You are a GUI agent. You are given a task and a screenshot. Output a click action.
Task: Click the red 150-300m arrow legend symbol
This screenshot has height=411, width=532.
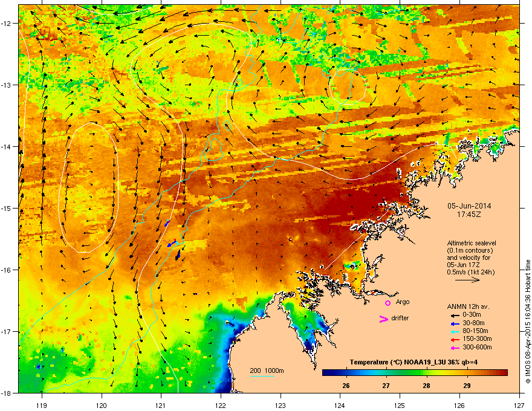pos(455,340)
